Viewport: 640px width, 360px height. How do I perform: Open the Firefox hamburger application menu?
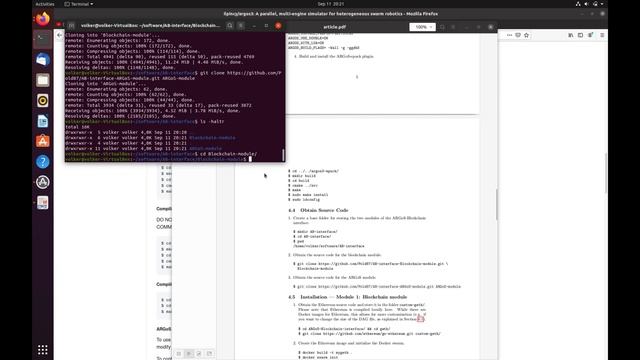click(x=602, y=36)
